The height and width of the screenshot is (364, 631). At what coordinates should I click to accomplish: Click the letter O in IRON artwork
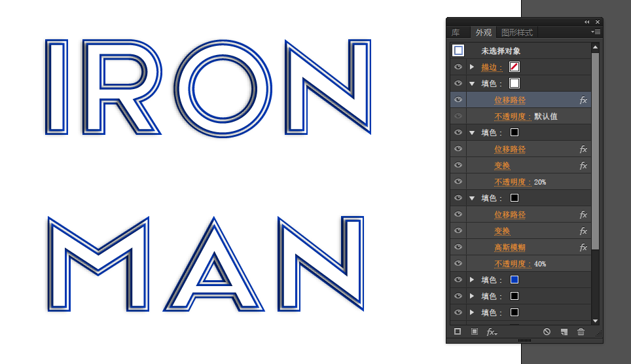pyautogui.click(x=223, y=88)
